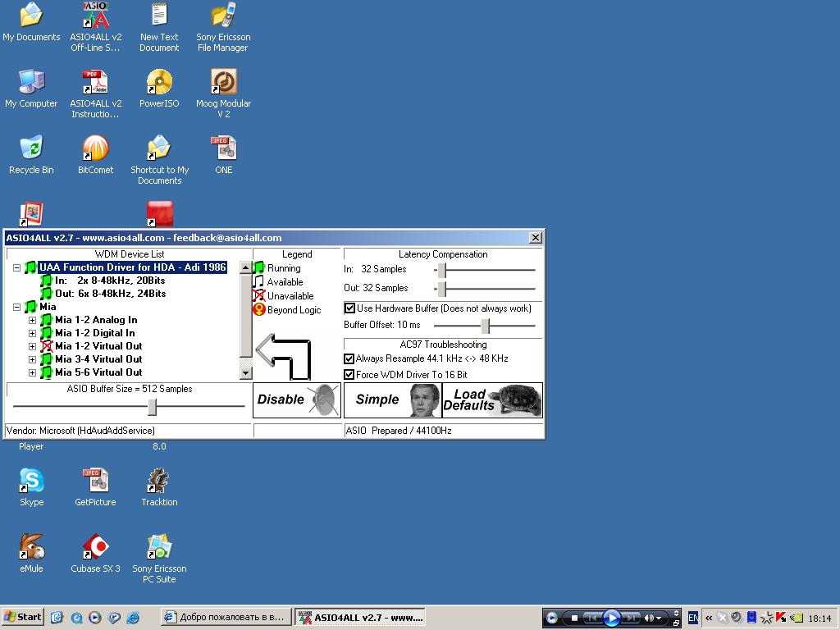Open the GetPicture JPEG icon
Screen dimensions: 840x630
(95, 487)
